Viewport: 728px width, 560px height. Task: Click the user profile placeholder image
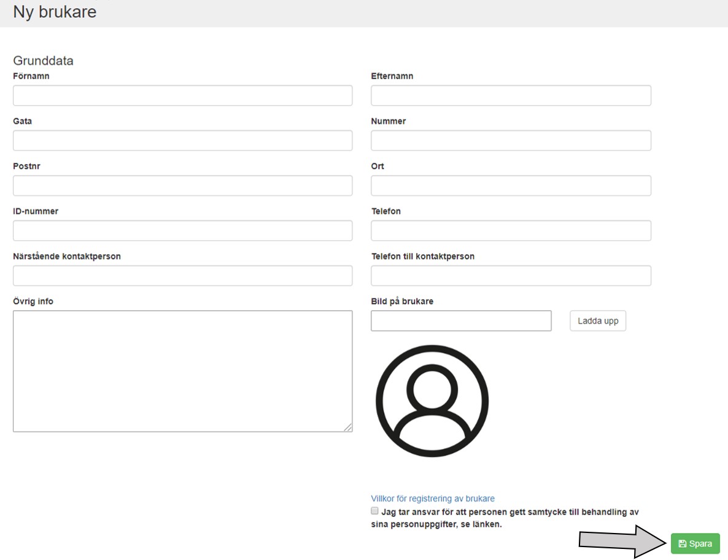point(432,401)
